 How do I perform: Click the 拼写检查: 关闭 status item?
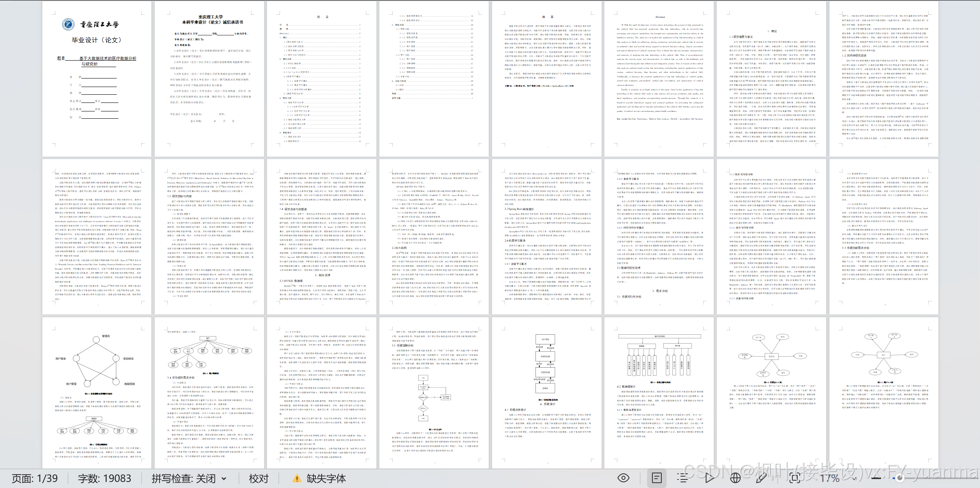click(184, 479)
